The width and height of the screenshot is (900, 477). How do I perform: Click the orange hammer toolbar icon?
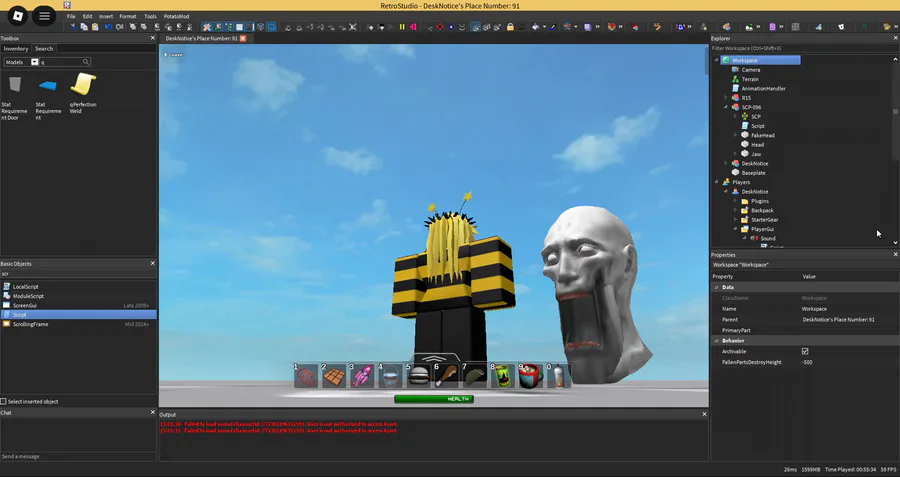click(x=657, y=26)
